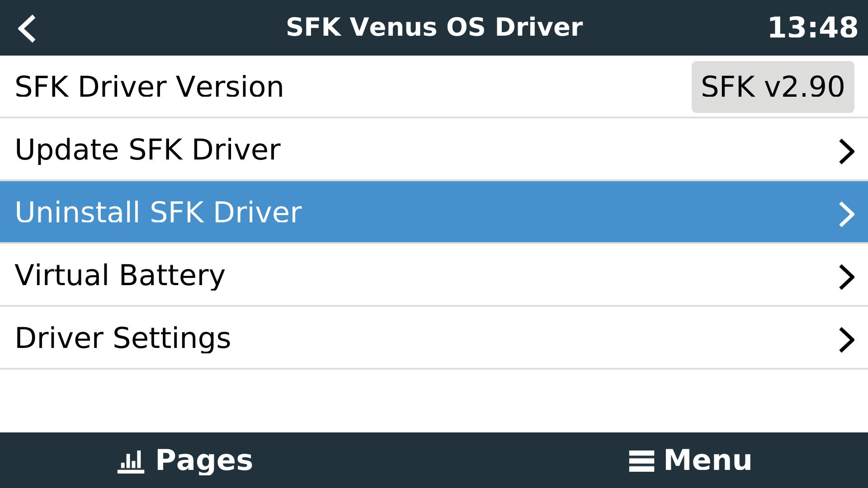Viewport: 868px width, 488px height.
Task: Click the Menu hamburger icon
Action: point(641,461)
